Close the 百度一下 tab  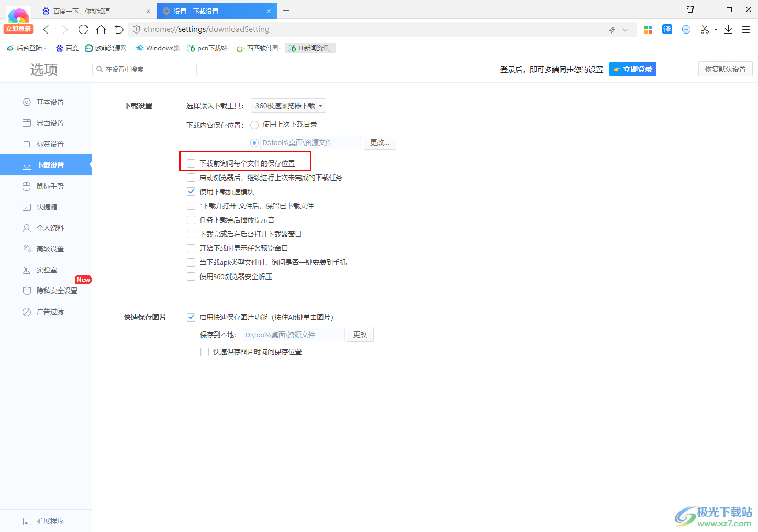[x=148, y=11]
